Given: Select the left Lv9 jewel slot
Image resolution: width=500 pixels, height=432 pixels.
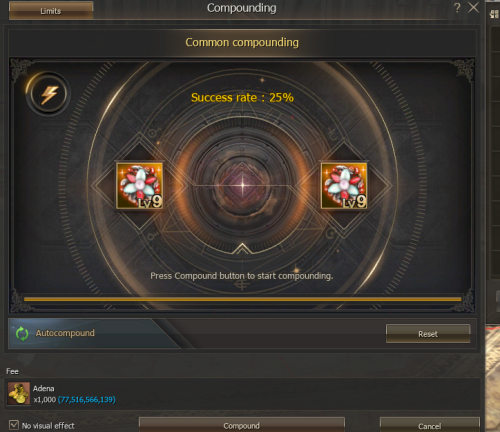Looking at the screenshot, I should 139,186.
